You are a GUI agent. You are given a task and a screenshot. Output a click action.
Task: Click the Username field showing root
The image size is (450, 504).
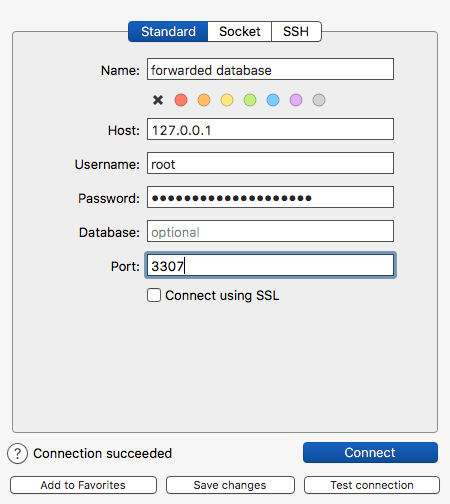tap(270, 163)
